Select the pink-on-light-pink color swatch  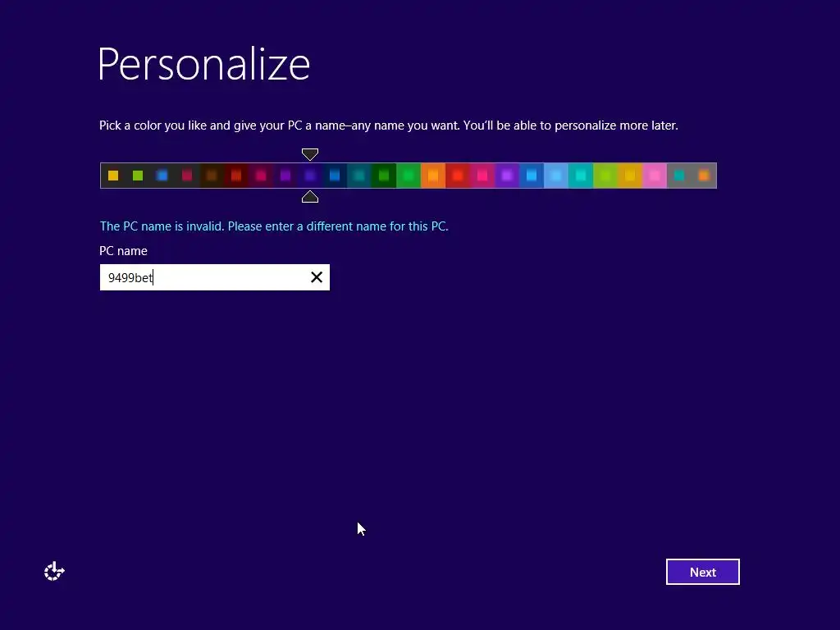click(655, 176)
